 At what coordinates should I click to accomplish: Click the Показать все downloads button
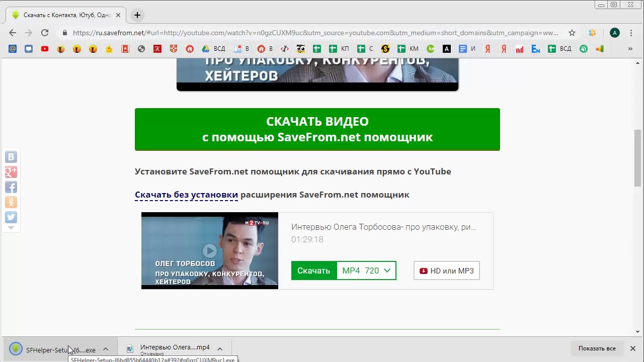tap(597, 348)
